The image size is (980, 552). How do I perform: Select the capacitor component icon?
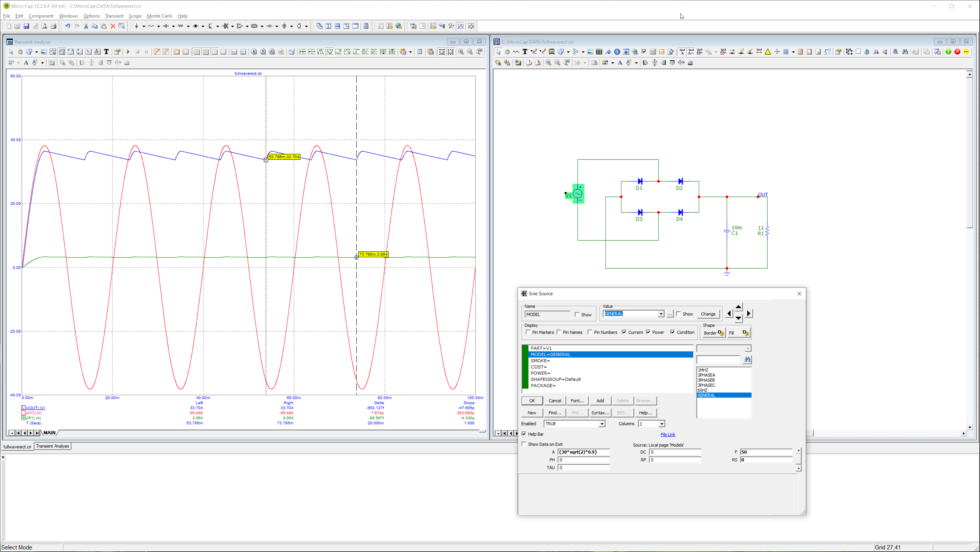click(x=166, y=26)
